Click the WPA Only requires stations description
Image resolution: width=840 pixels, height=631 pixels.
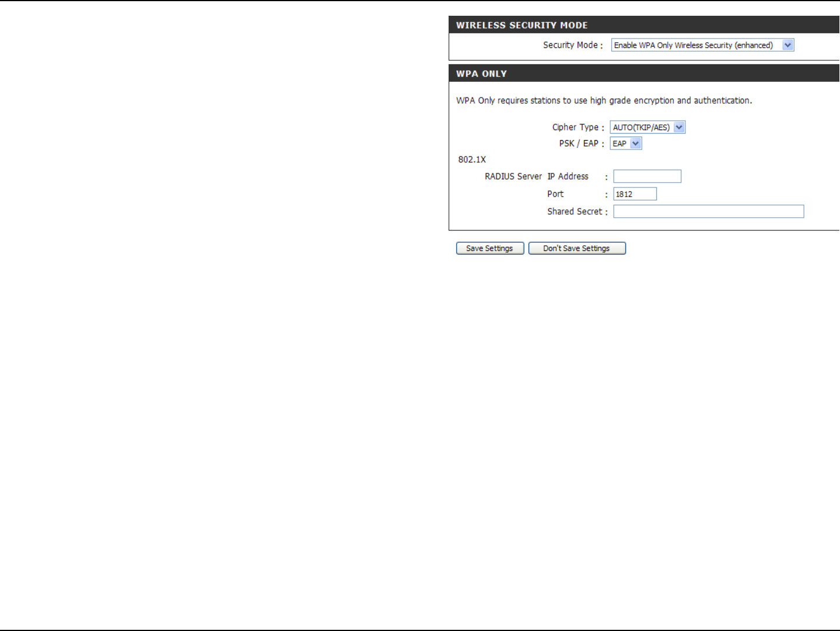coord(604,100)
